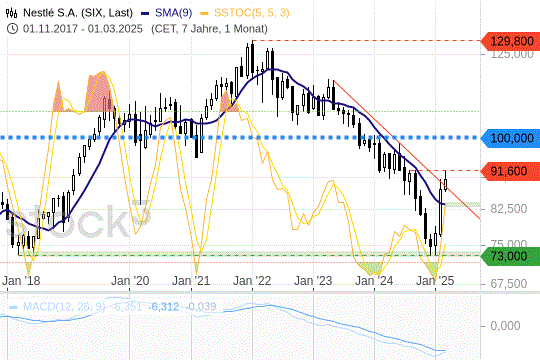540x360 pixels.
Task: Click the Jan '22 time axis label
Action: click(252, 281)
